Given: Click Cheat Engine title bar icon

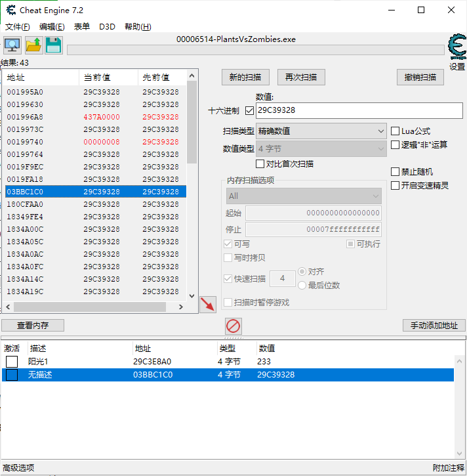Looking at the screenshot, I should (x=11, y=10).
